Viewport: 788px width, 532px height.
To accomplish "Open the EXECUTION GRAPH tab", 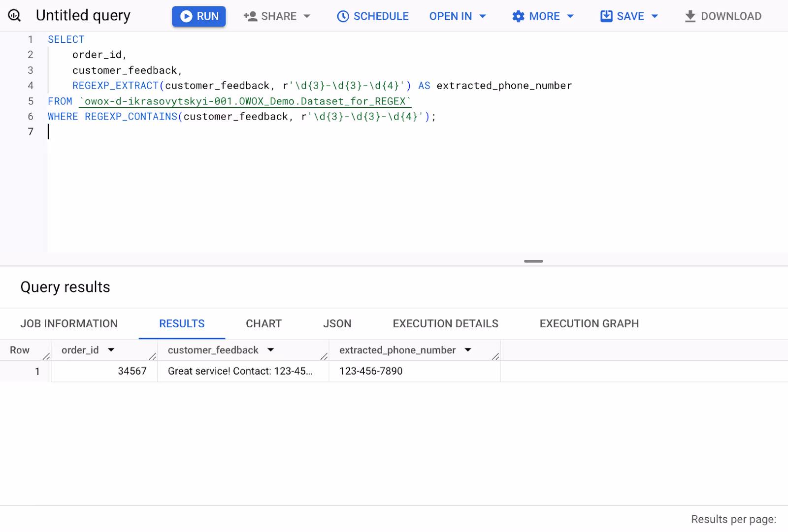I will tap(589, 324).
